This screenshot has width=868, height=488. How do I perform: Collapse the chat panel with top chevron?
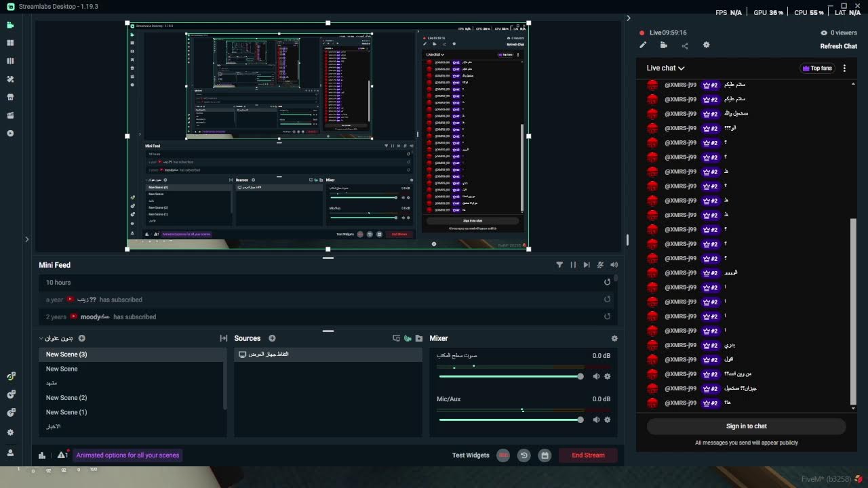tap(629, 18)
